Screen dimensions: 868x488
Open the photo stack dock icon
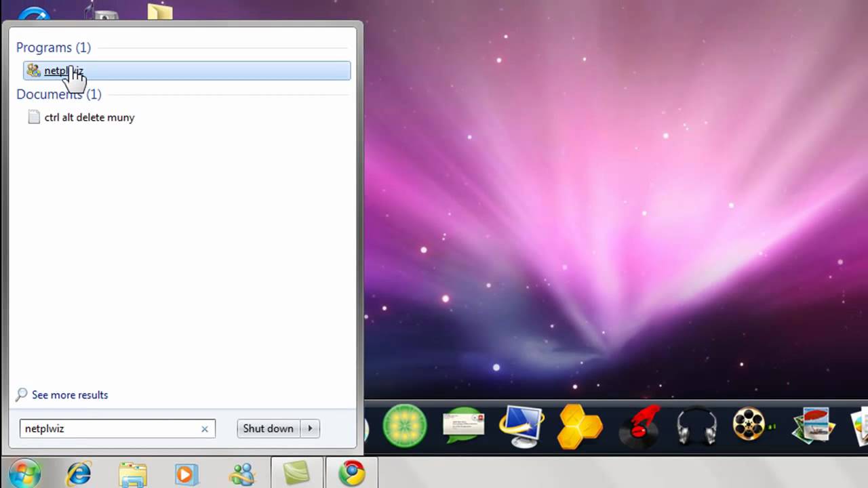pos(813,425)
